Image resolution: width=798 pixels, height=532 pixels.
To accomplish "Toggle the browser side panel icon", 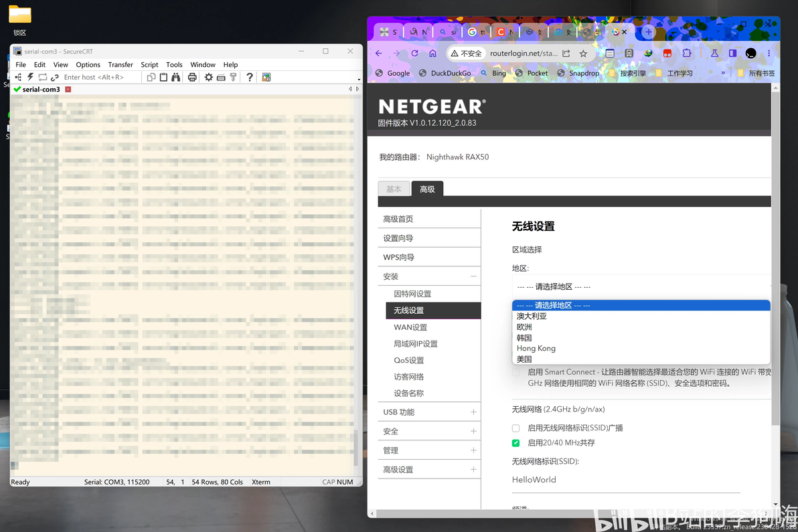I will 732,54.
